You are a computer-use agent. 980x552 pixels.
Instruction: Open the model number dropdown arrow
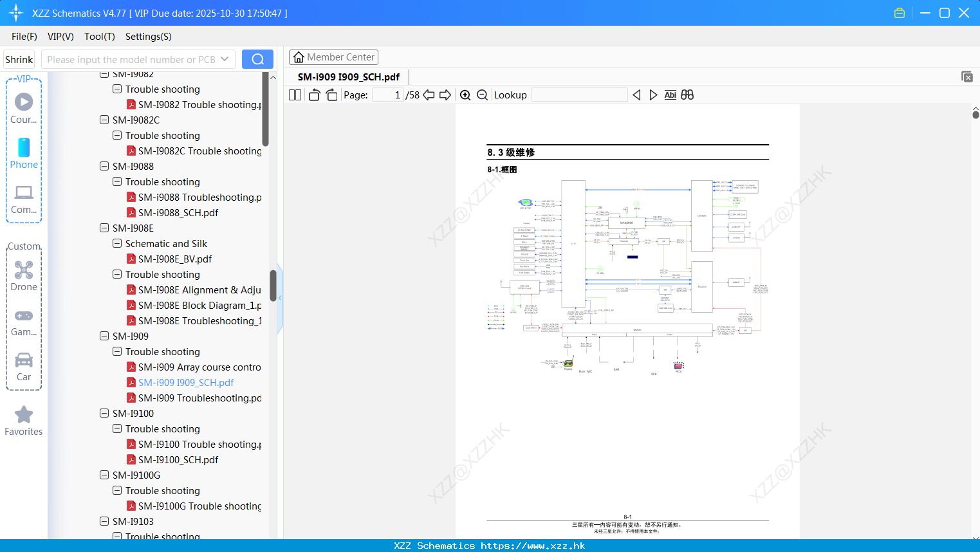(225, 59)
